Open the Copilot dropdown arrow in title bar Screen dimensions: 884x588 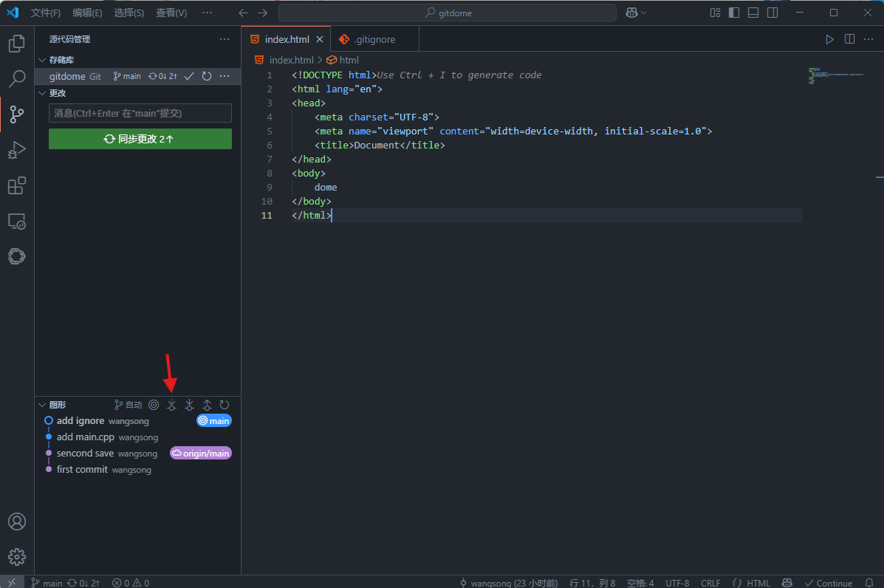click(644, 13)
